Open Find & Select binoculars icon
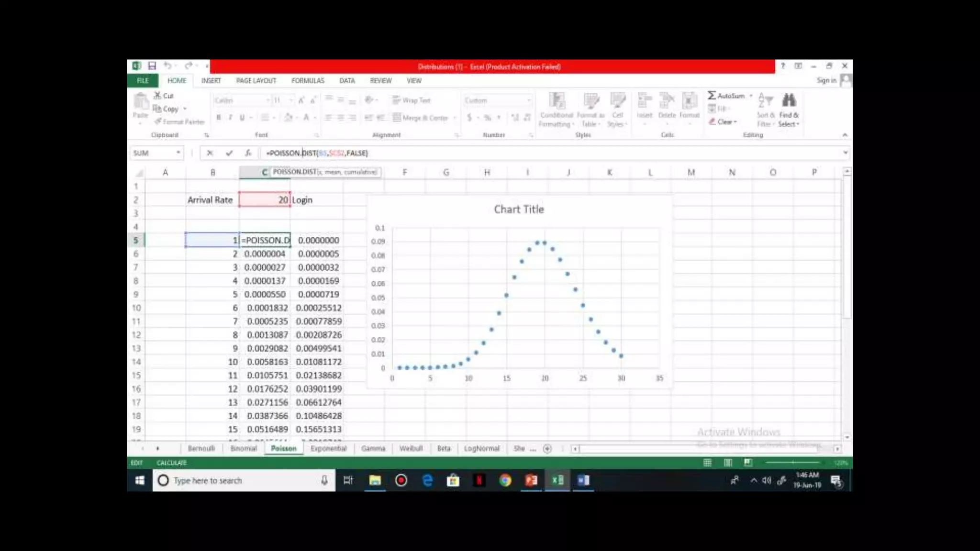 click(789, 101)
